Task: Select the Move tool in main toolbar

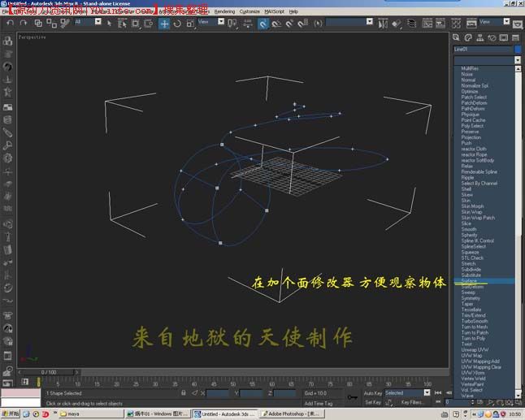Action: [x=164, y=24]
